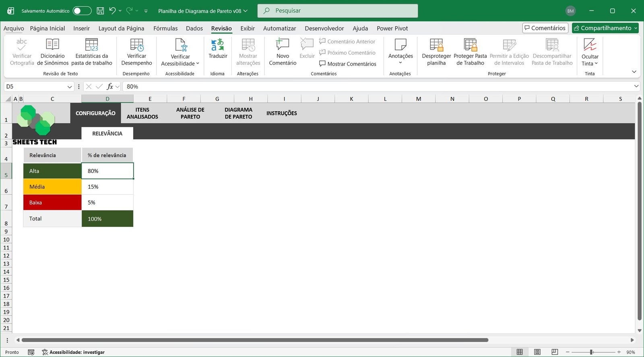Open Proteger Pasta de Trabalho
This screenshot has width=644, height=357.
click(x=470, y=52)
